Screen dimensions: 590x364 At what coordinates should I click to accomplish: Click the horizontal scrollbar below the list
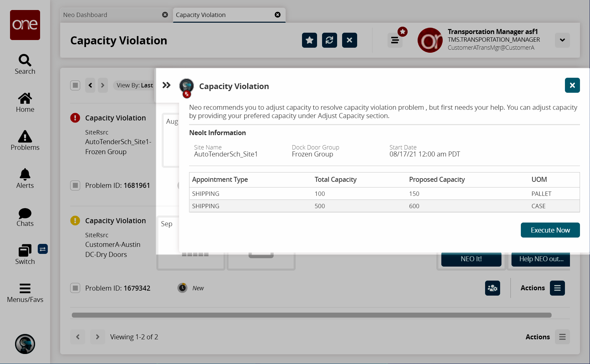coord(311,315)
